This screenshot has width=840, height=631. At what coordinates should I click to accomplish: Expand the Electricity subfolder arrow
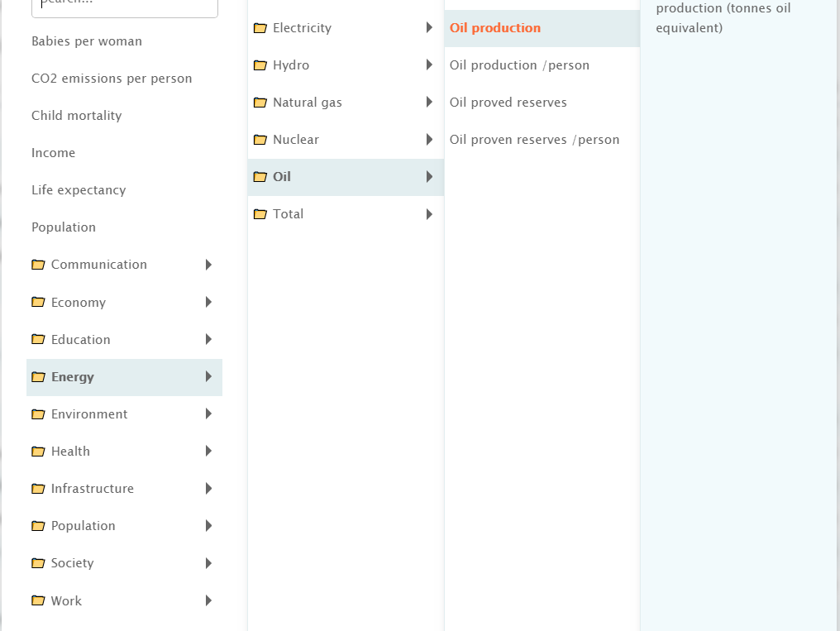429,27
